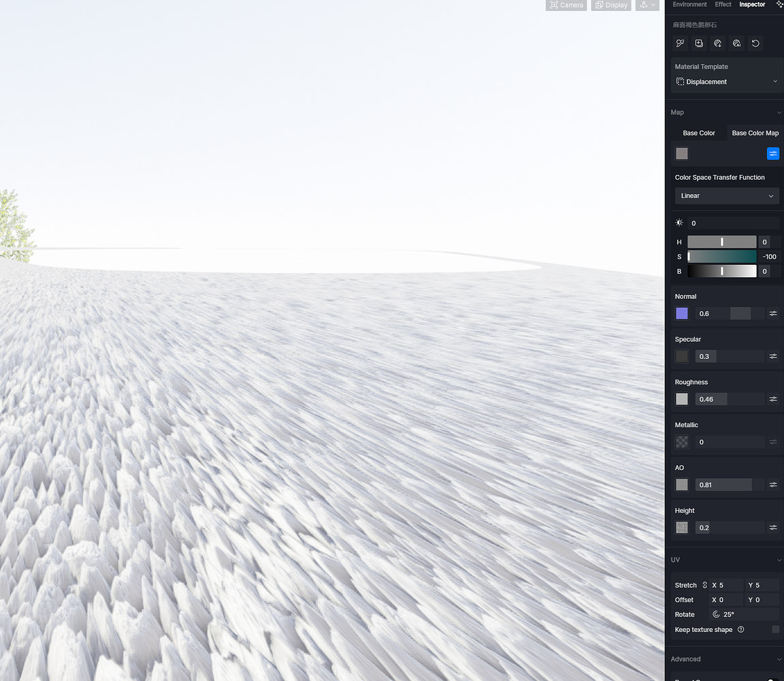Click the Camera button in the toolbar
The image size is (784, 681).
(x=566, y=5)
